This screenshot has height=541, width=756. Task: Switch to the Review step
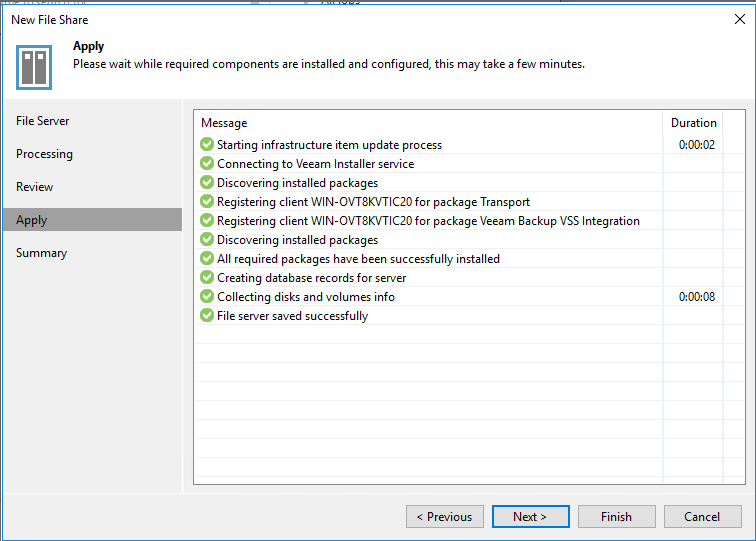pos(35,187)
